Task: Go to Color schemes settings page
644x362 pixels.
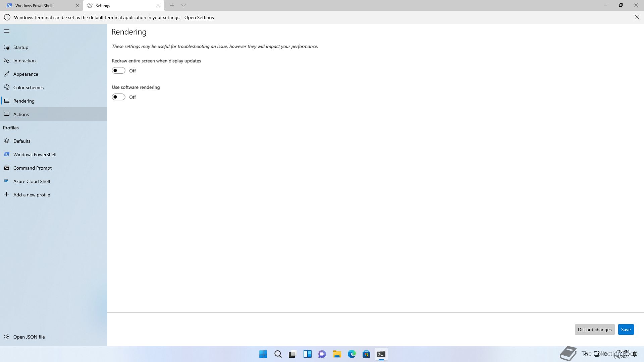Action: click(x=54, y=87)
